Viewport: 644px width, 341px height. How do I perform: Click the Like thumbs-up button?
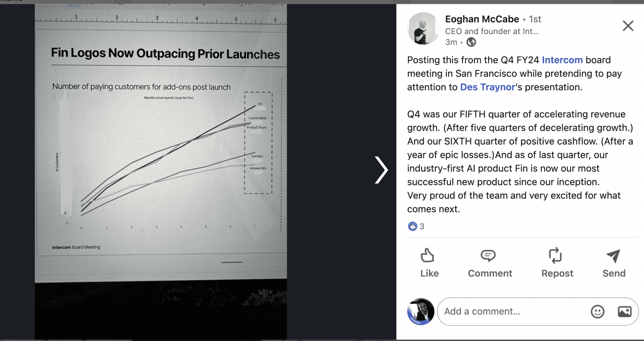[x=429, y=263]
